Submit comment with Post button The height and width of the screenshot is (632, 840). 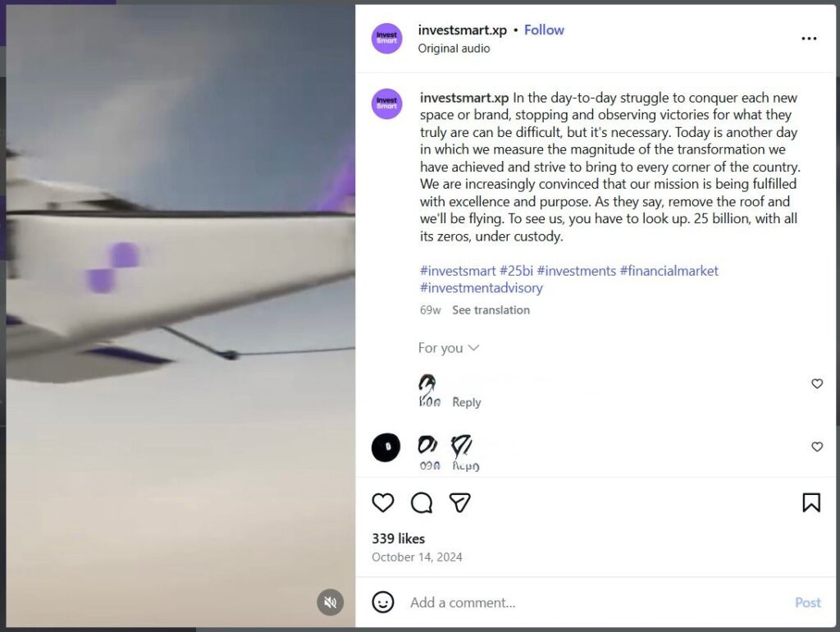808,602
